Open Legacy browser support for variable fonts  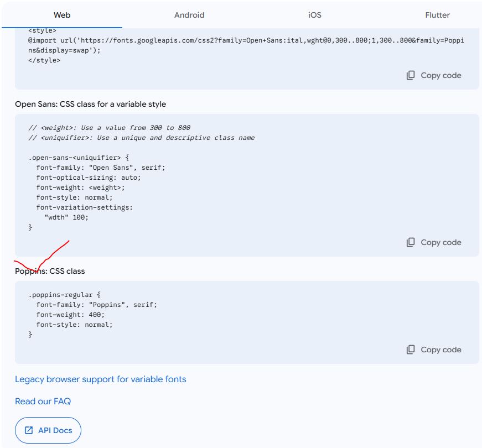101,379
